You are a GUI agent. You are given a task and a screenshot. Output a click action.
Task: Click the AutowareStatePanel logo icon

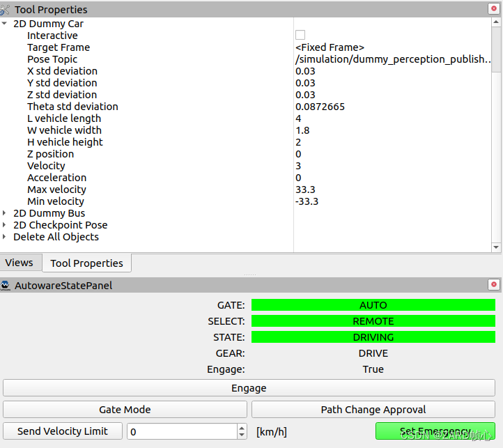5,285
